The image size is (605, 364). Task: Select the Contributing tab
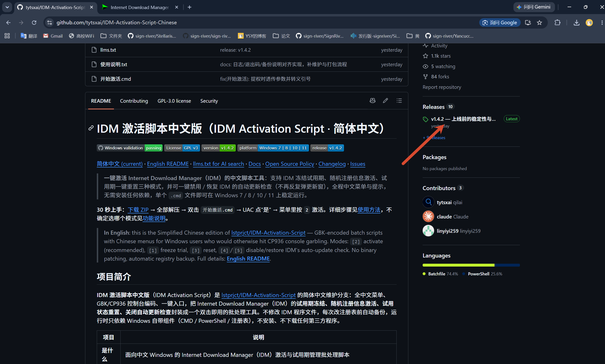click(x=134, y=101)
